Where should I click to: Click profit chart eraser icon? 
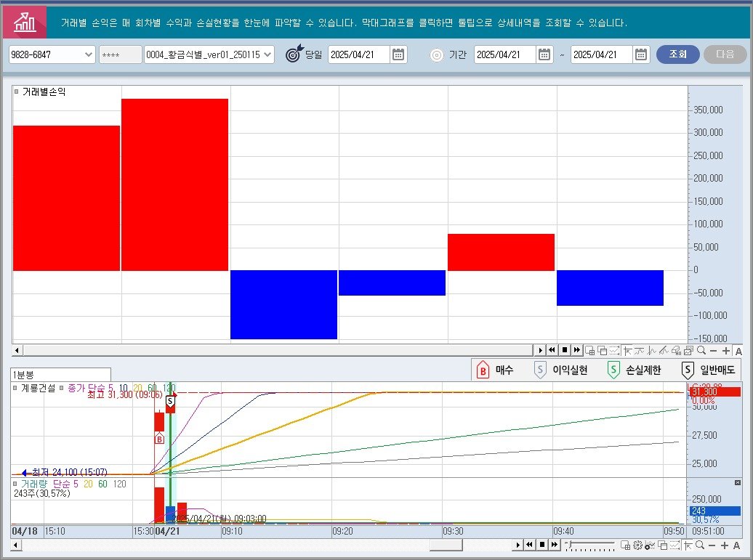676,350
